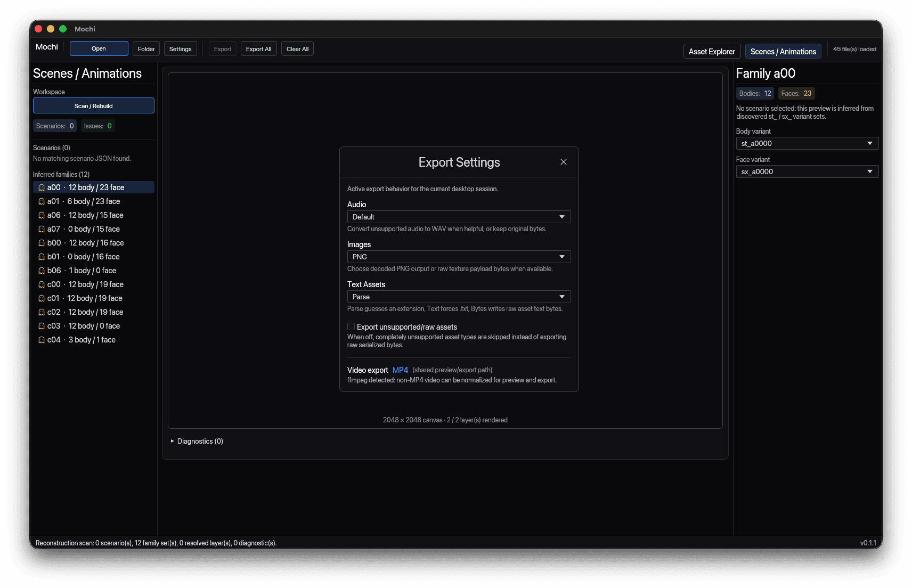
Task: Select family row a01 6 body / 23 face
Action: (94, 201)
